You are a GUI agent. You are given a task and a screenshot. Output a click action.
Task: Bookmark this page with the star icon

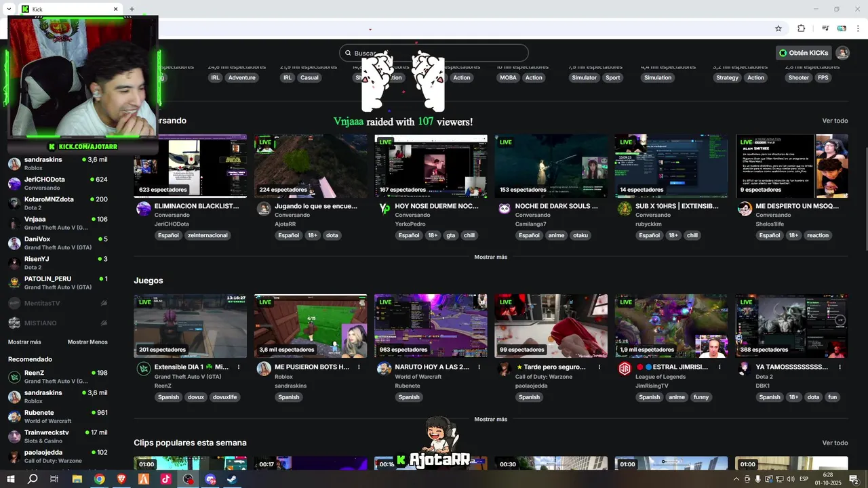[778, 28]
